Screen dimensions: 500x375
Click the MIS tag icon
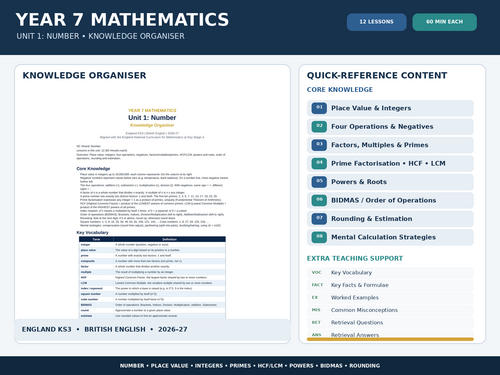pos(316,310)
